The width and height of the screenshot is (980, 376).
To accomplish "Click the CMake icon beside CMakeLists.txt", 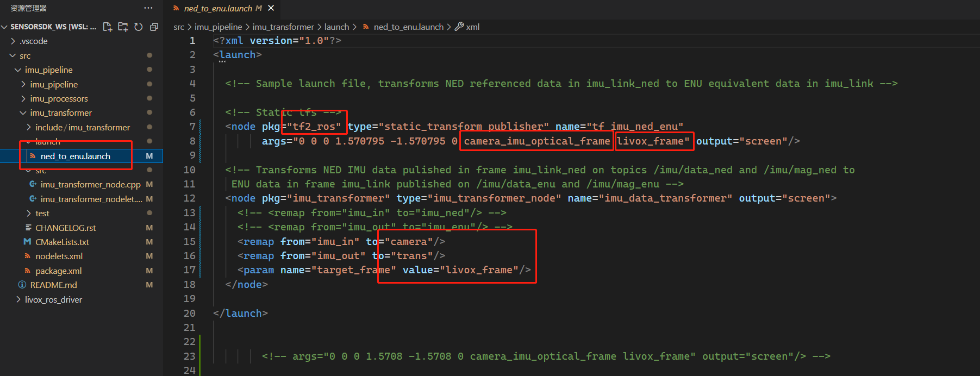I will (27, 242).
